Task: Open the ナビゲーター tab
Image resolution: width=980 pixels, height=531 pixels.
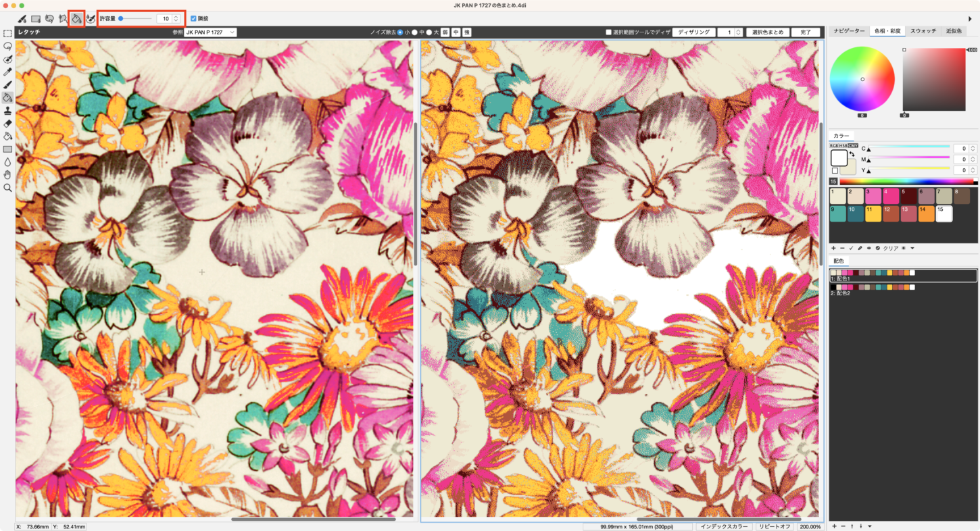Action: point(848,31)
